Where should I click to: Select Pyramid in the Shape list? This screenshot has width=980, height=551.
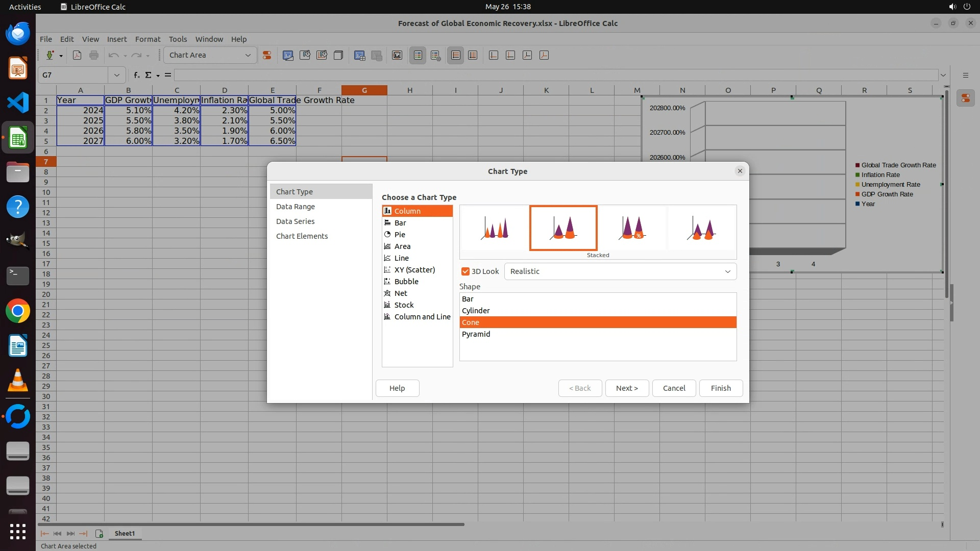tap(476, 334)
